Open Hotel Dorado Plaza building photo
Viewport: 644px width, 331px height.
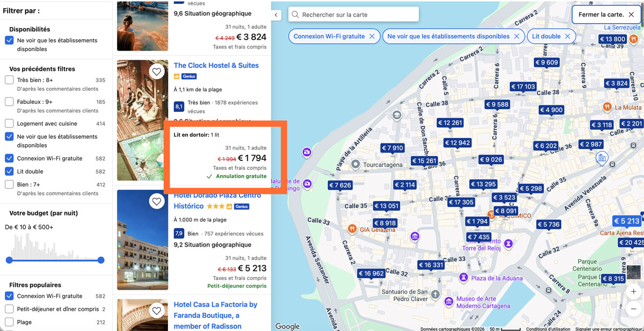click(x=143, y=240)
